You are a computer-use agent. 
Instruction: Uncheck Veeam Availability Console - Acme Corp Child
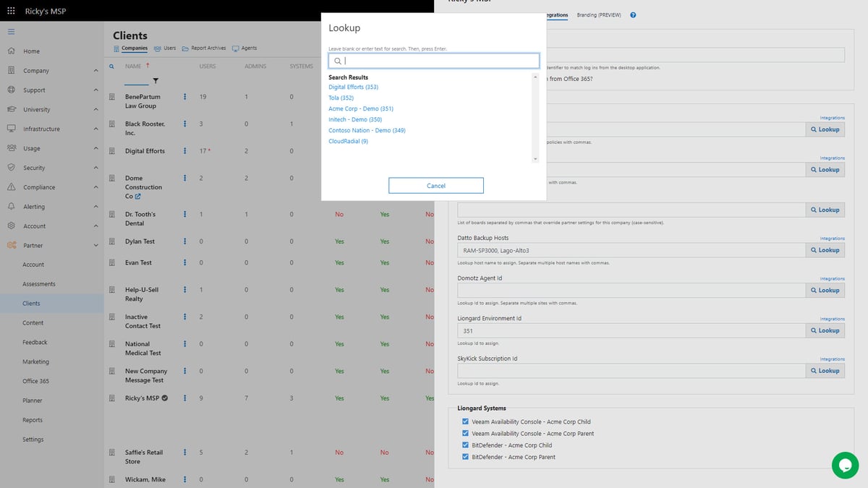(465, 421)
